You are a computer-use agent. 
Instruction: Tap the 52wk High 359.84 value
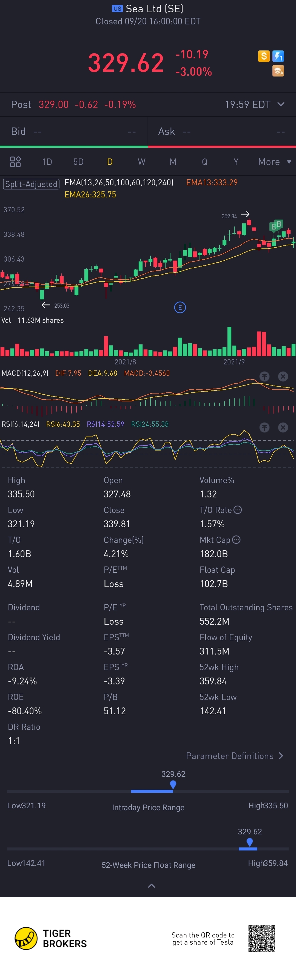213,681
